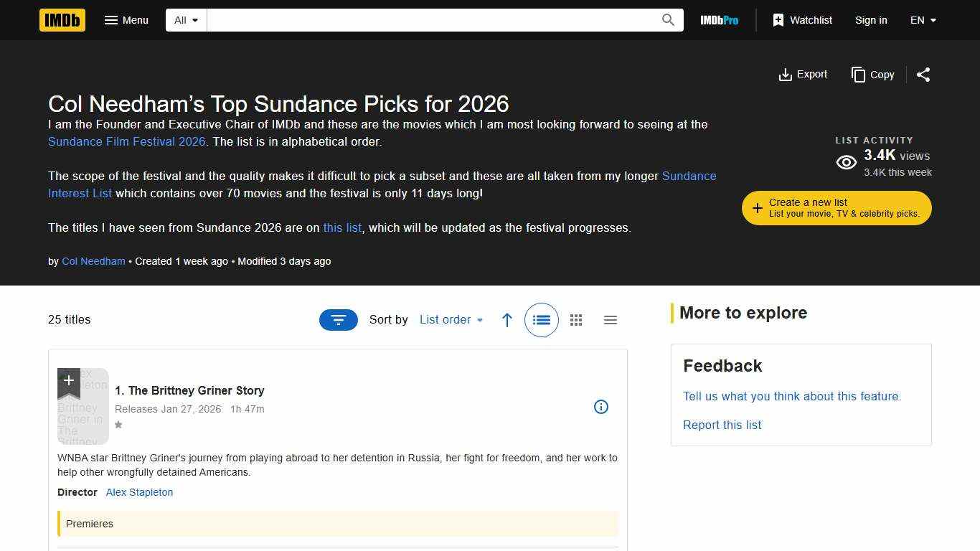This screenshot has width=980, height=551.
Task: Select the compact list view icon
Action: [611, 320]
